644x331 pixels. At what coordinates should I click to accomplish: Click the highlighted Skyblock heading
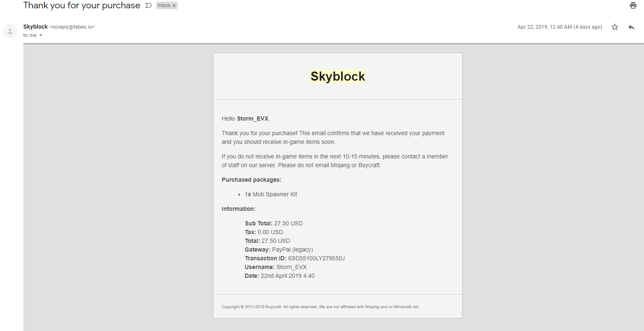coord(338,77)
